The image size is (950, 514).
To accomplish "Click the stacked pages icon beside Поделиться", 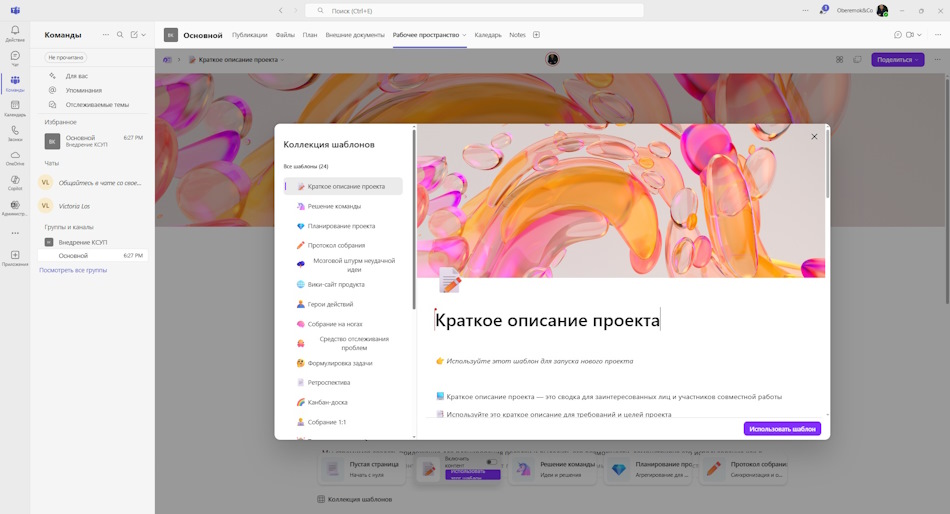I will (857, 59).
